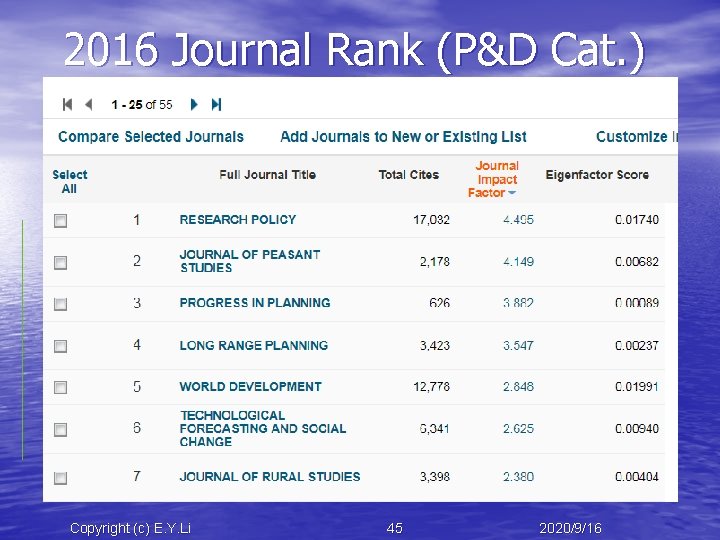Open LONG RANGE PLANNING journal link
The image size is (720, 540).
coord(254,345)
